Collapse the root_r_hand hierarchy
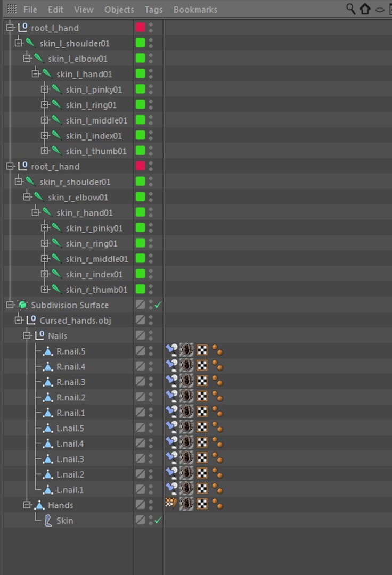 (10, 166)
